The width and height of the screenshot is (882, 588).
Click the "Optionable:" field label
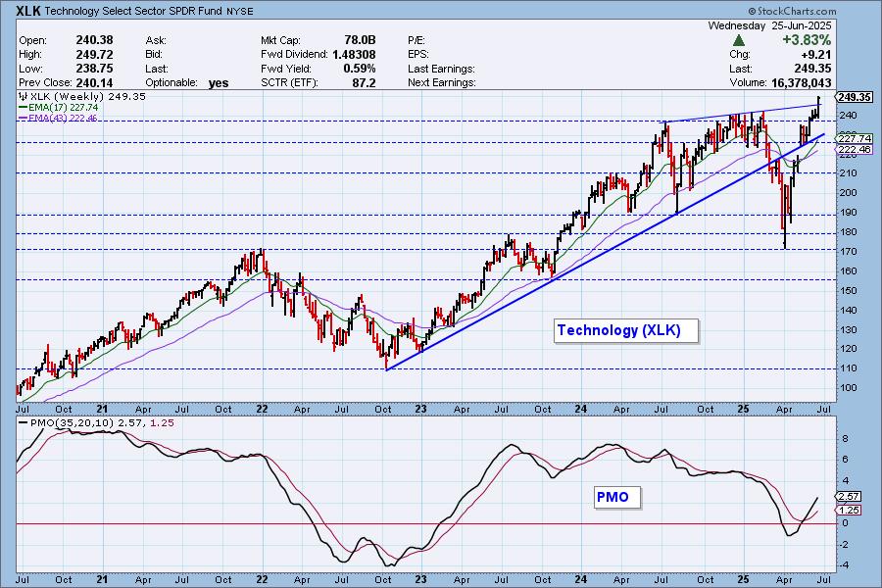171,82
